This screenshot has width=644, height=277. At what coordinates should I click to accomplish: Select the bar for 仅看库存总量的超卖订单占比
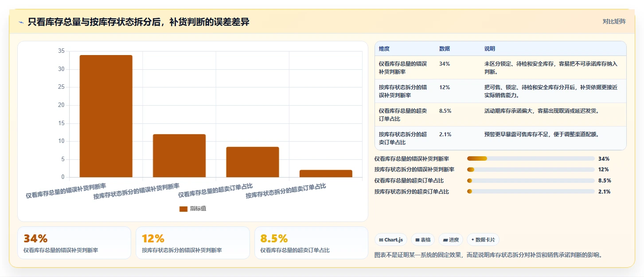click(253, 162)
